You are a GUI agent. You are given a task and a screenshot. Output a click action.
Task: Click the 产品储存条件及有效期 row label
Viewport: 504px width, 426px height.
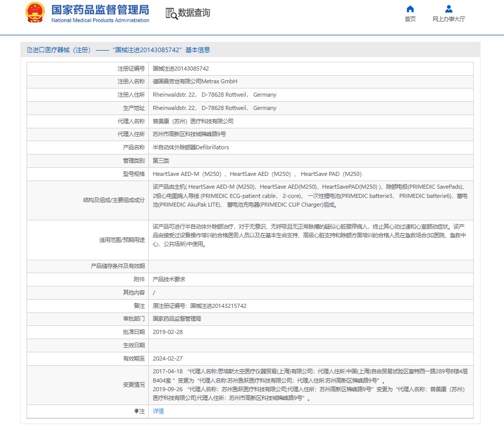(118, 266)
